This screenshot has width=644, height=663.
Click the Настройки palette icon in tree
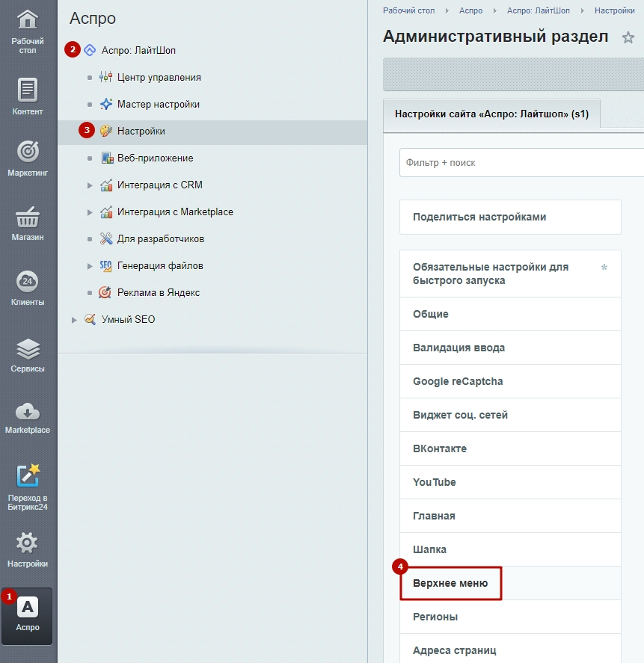(105, 131)
